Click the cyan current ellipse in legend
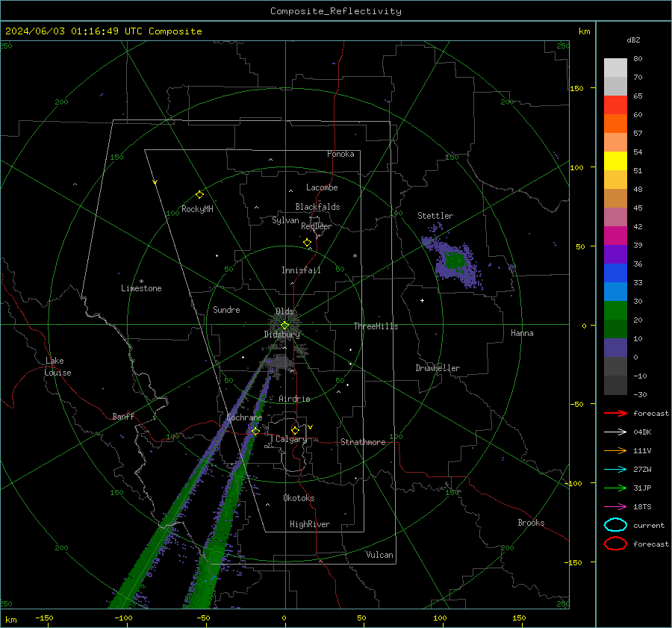672x628 pixels. [x=615, y=525]
